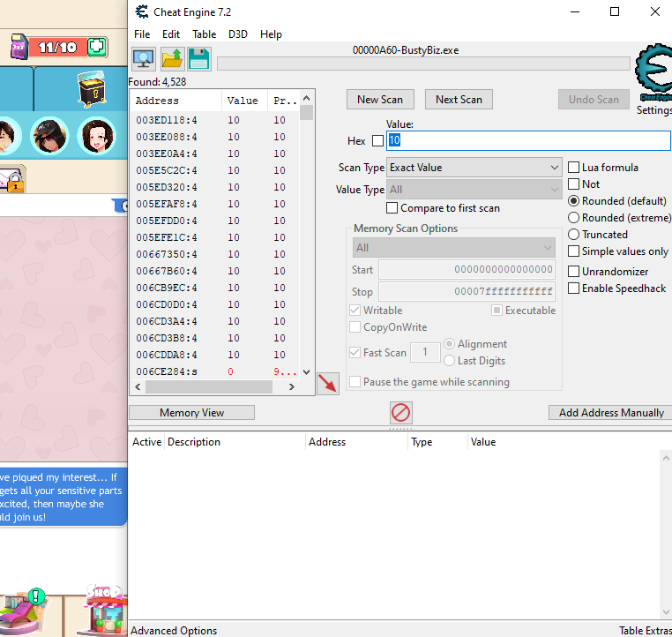Open Advanced Options

click(174, 631)
